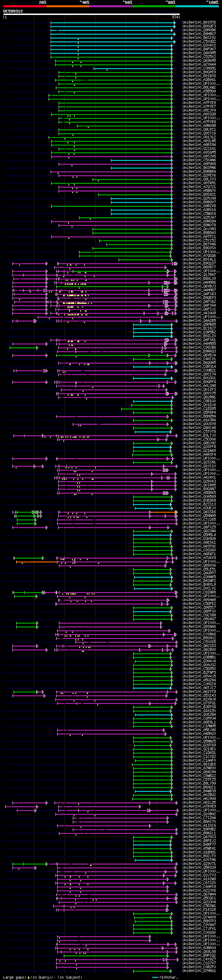The width and height of the screenshot is (222, 980).
Task: Select the DC599312 query name
Action: [13, 11]
